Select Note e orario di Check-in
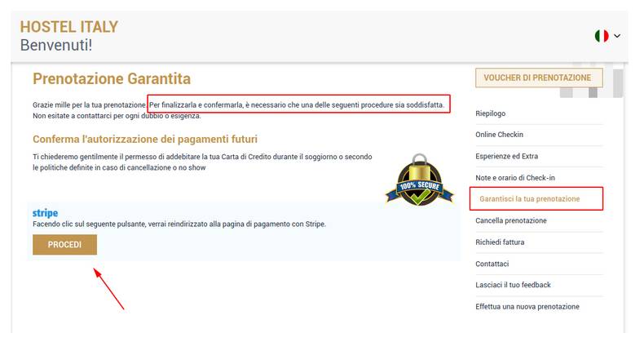644x342 pixels. coord(515,178)
